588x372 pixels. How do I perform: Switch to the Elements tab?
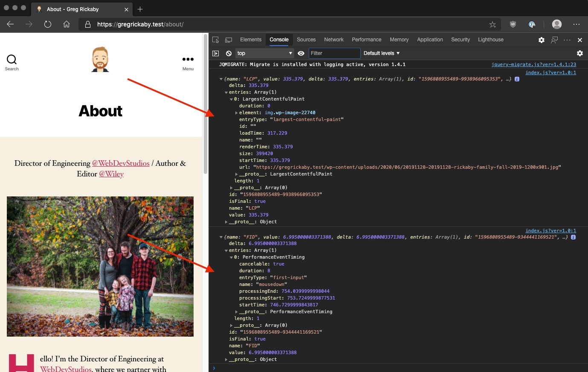coord(251,40)
